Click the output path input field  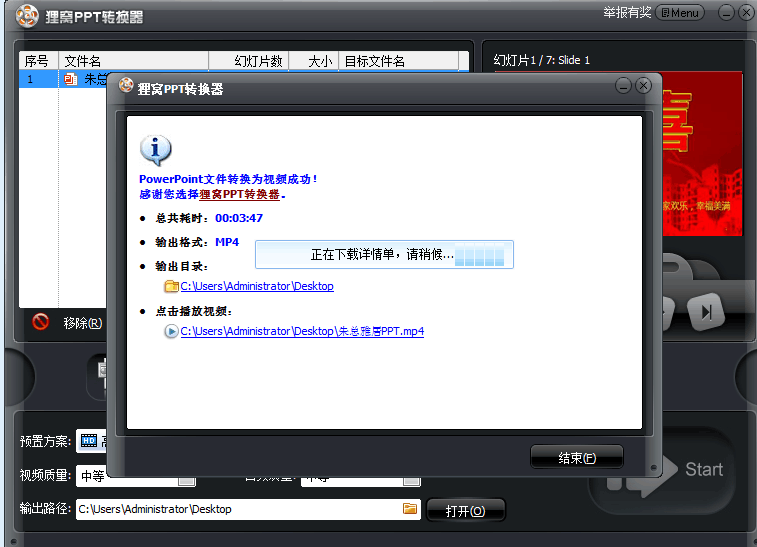[x=248, y=509]
